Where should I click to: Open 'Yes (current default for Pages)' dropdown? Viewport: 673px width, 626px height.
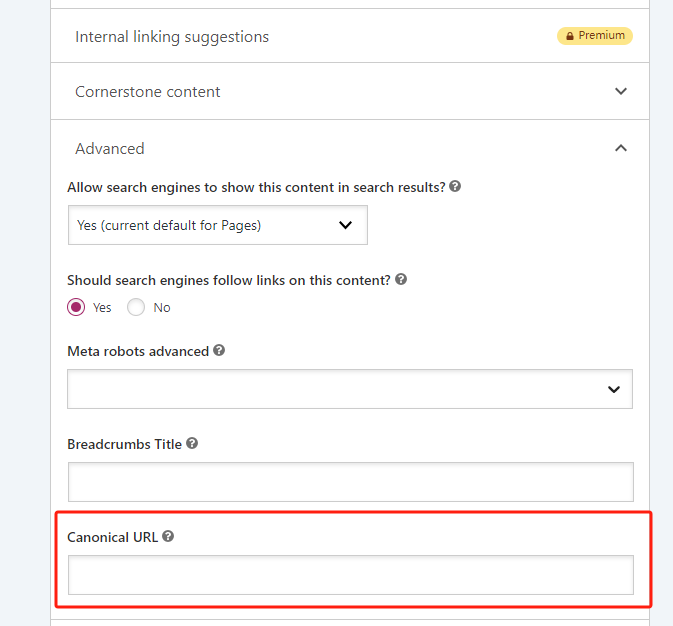point(217,225)
